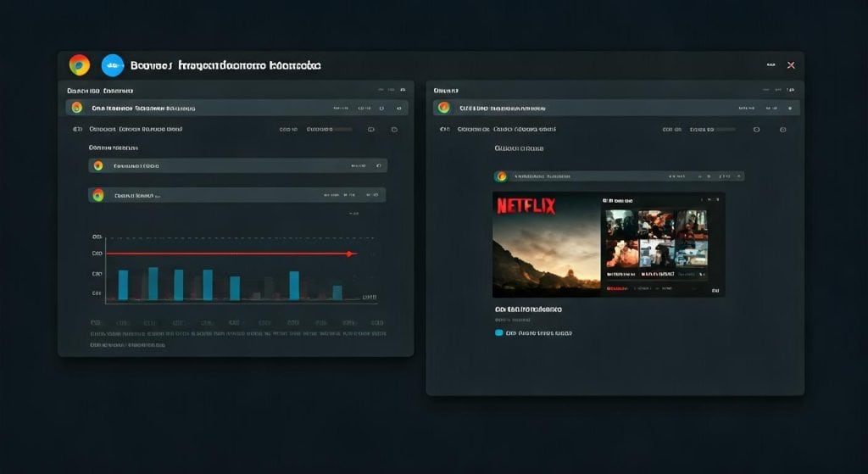868x474 pixels.
Task: Click the caption text under the Netflix preview
Action: coord(527,309)
